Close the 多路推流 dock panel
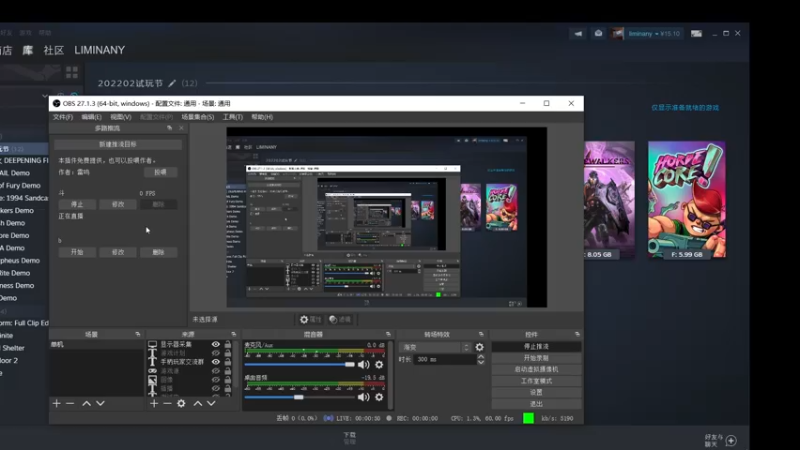The width and height of the screenshot is (800, 450). coord(181,128)
